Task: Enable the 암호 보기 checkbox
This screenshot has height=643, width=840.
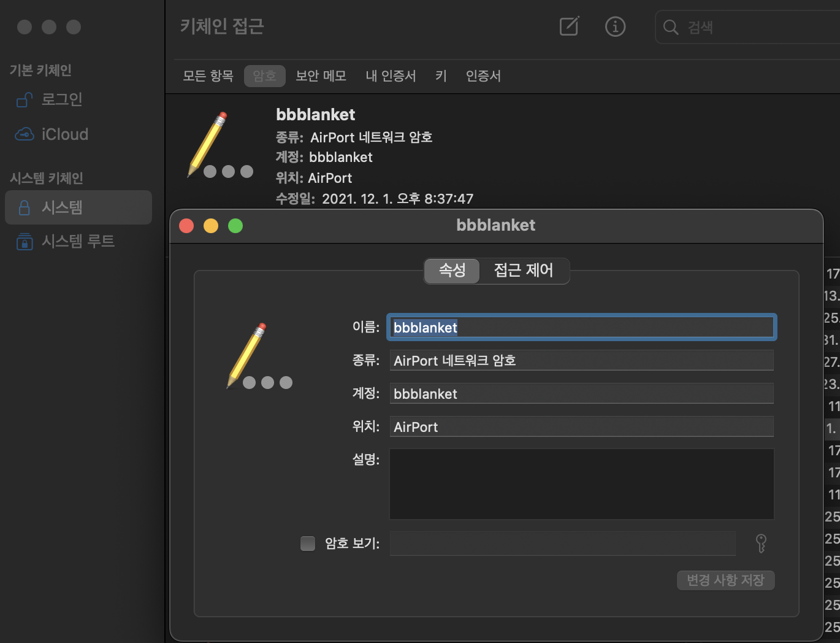Action: pyautogui.click(x=308, y=544)
